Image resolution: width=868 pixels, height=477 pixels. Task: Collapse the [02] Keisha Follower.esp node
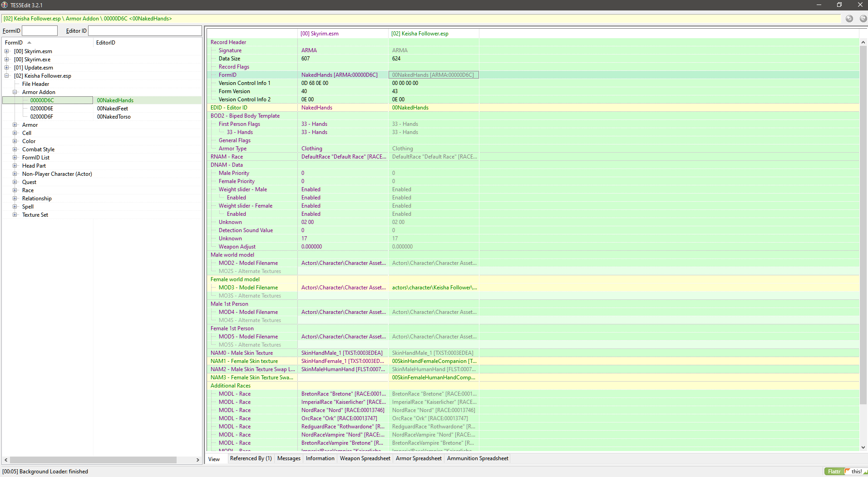[x=7, y=76]
